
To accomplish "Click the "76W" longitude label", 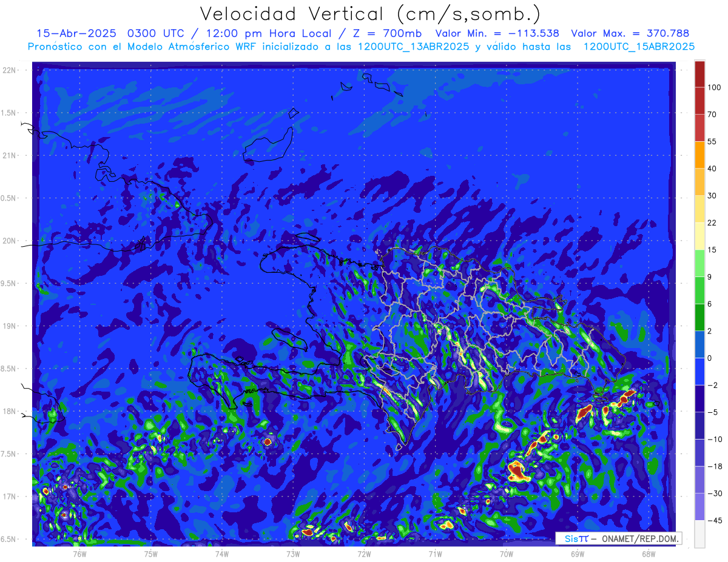I will pos(79,554).
